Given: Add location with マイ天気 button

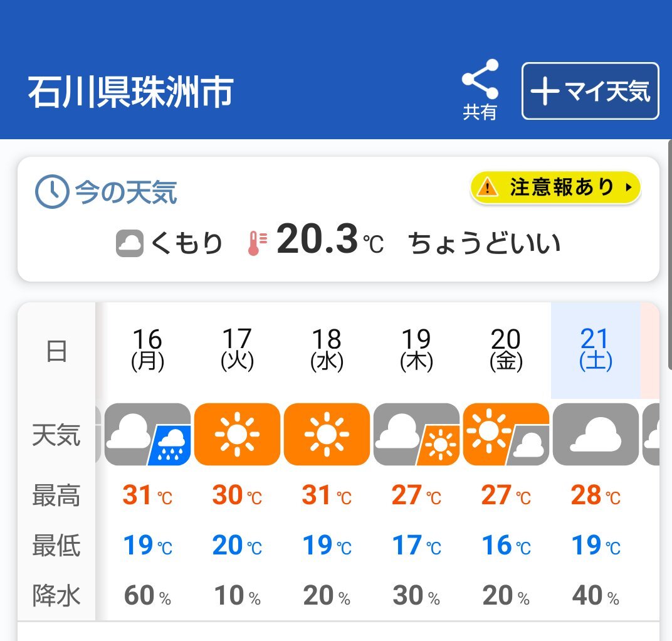Looking at the screenshot, I should click(x=590, y=91).
